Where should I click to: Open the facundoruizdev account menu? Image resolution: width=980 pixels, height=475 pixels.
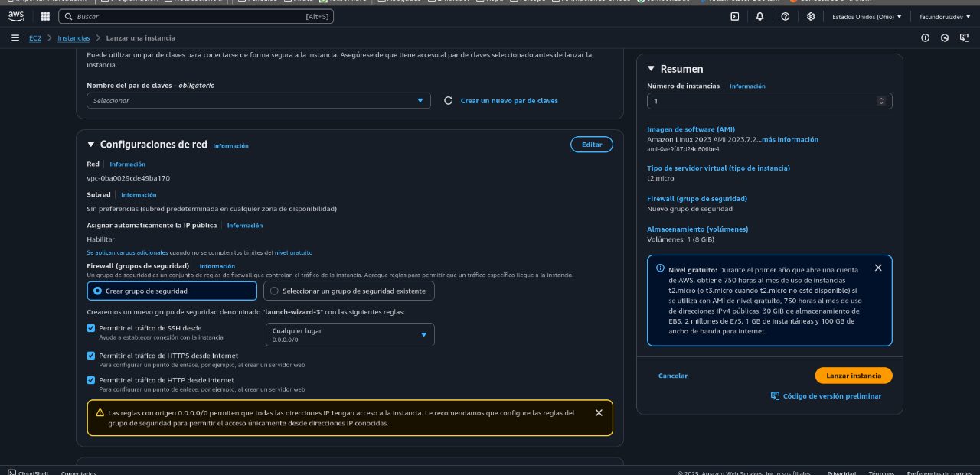[x=945, y=16]
